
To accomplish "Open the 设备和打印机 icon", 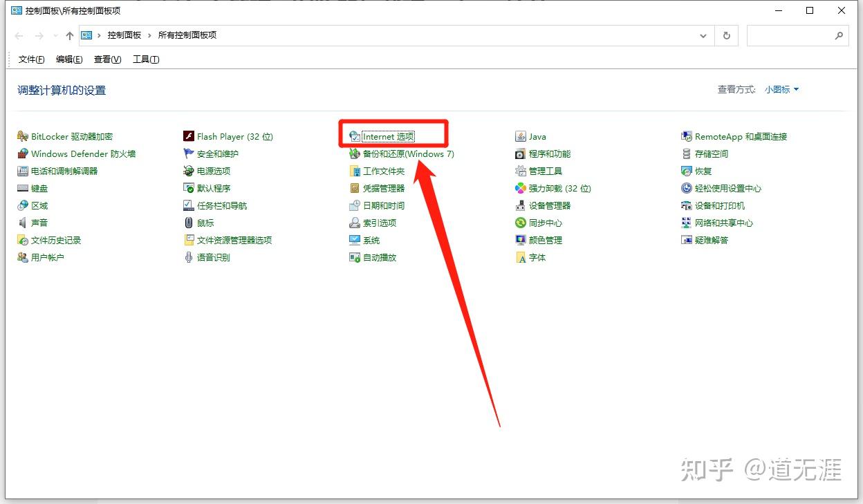I will click(x=687, y=206).
